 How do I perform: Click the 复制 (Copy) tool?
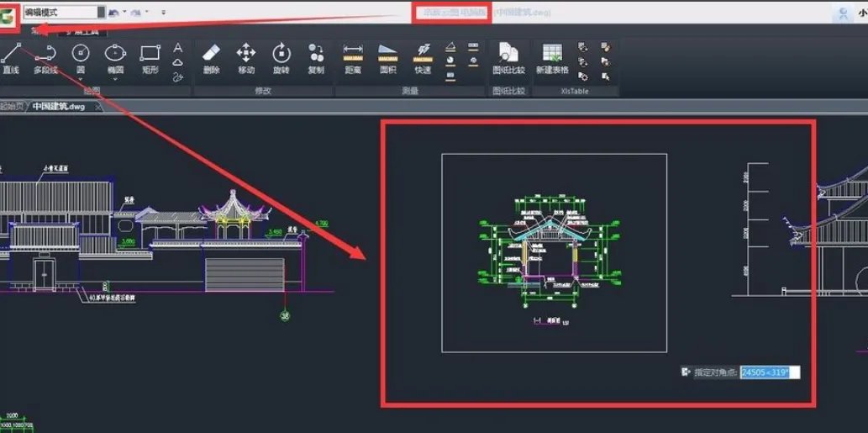pyautogui.click(x=316, y=58)
